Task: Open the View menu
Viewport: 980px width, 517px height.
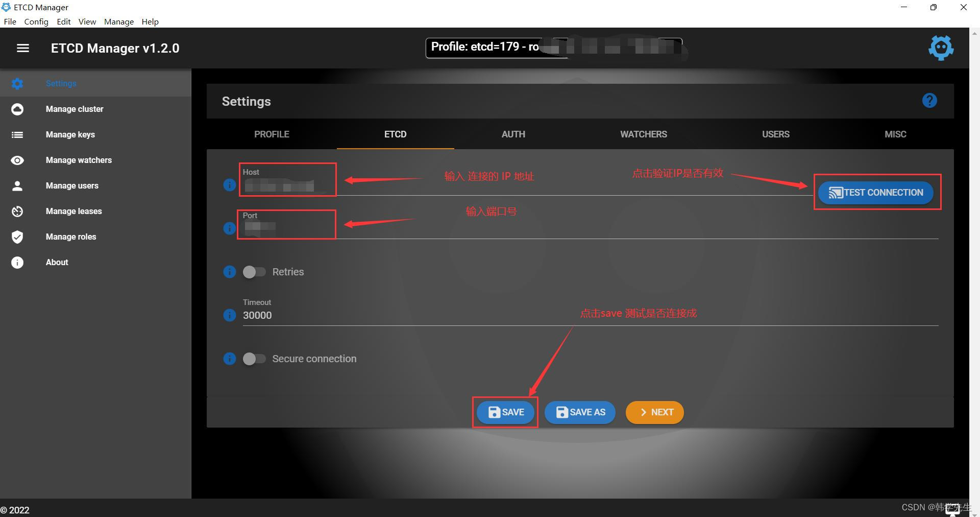Action: coord(87,21)
